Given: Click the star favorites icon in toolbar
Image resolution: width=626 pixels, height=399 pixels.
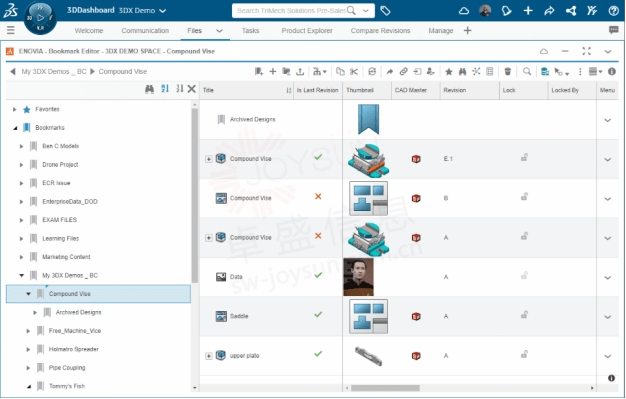Looking at the screenshot, I should pos(449,71).
